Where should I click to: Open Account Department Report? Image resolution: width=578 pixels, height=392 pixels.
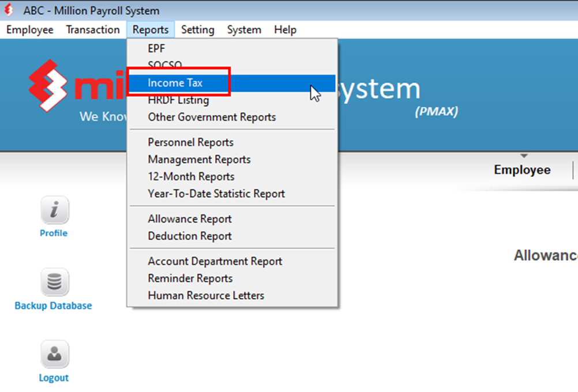[232, 262]
